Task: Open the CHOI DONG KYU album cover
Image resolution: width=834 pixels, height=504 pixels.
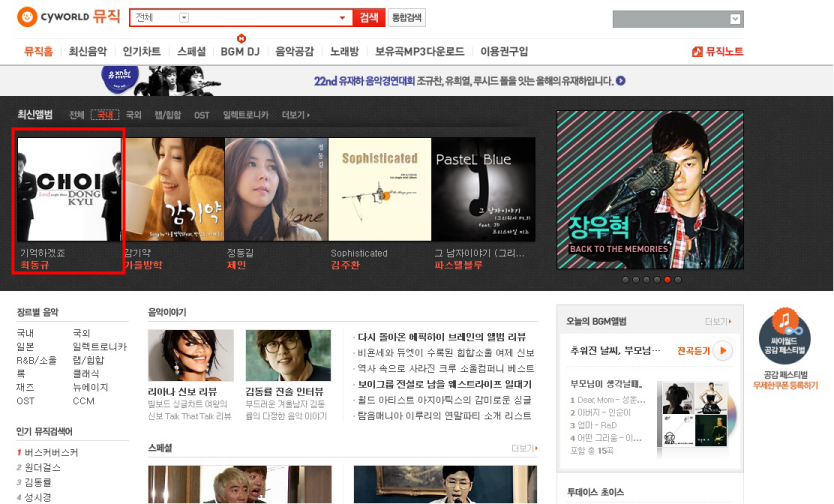Action: tap(69, 189)
